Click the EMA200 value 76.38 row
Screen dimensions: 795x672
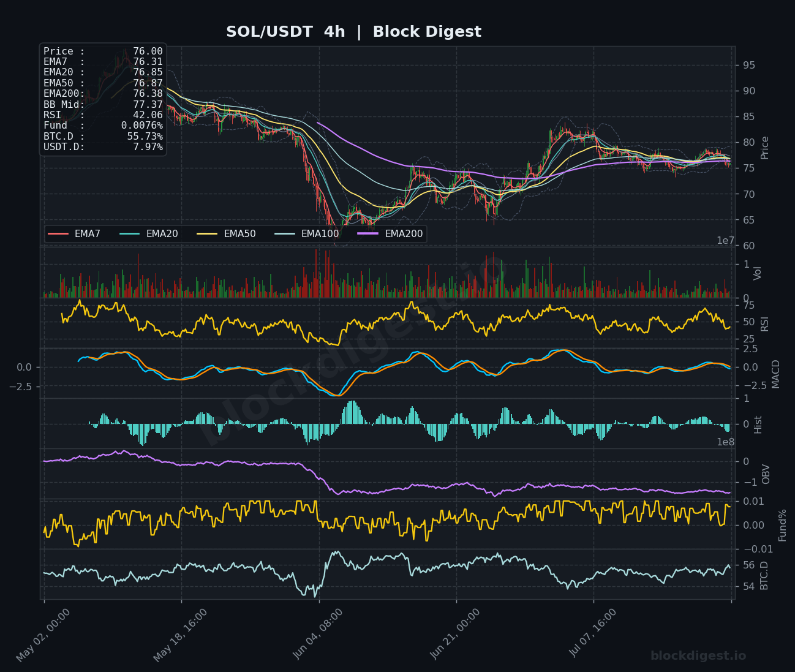[103, 94]
